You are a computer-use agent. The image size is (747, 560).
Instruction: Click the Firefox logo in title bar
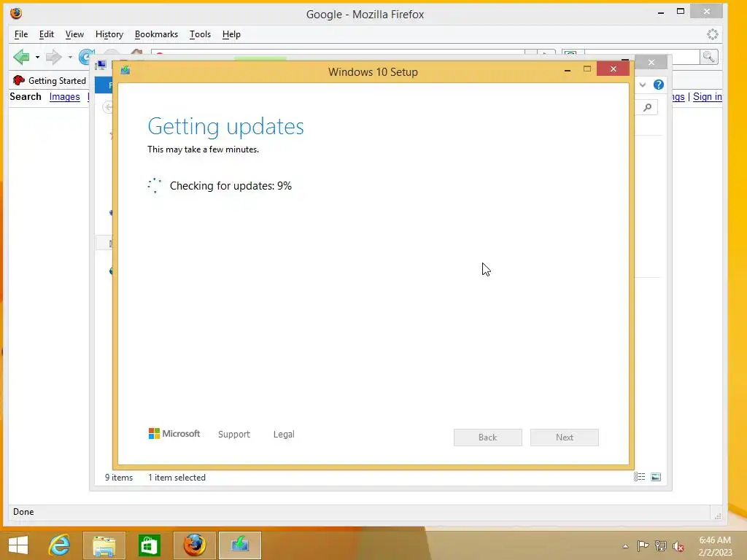[16, 13]
